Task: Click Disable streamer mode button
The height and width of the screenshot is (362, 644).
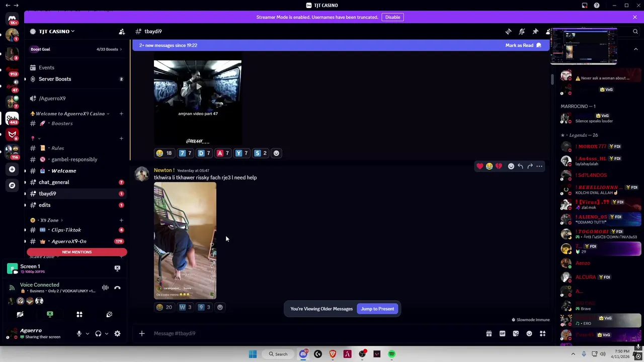Action: [392, 17]
